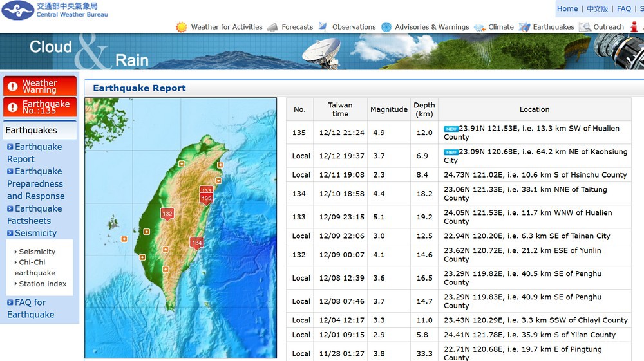This screenshot has height=361, width=644.
Task: Click the Observations menu icon
Action: pos(323,26)
